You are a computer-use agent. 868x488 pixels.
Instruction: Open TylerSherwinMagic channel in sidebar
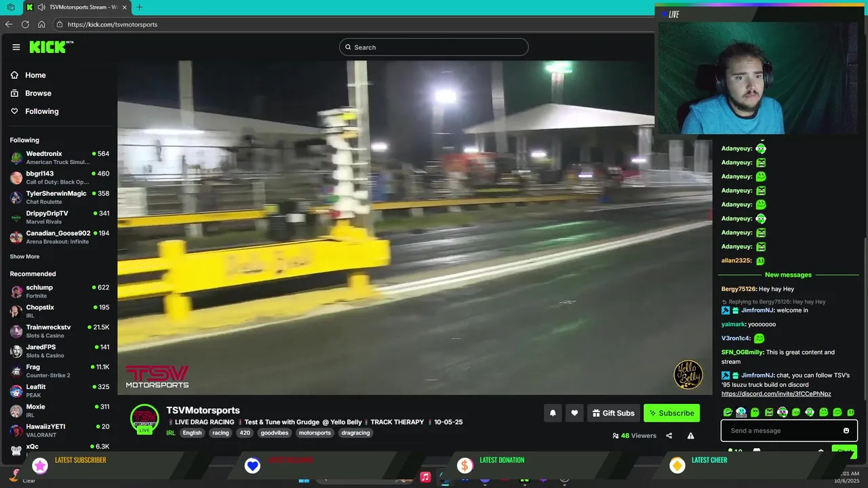60,197
